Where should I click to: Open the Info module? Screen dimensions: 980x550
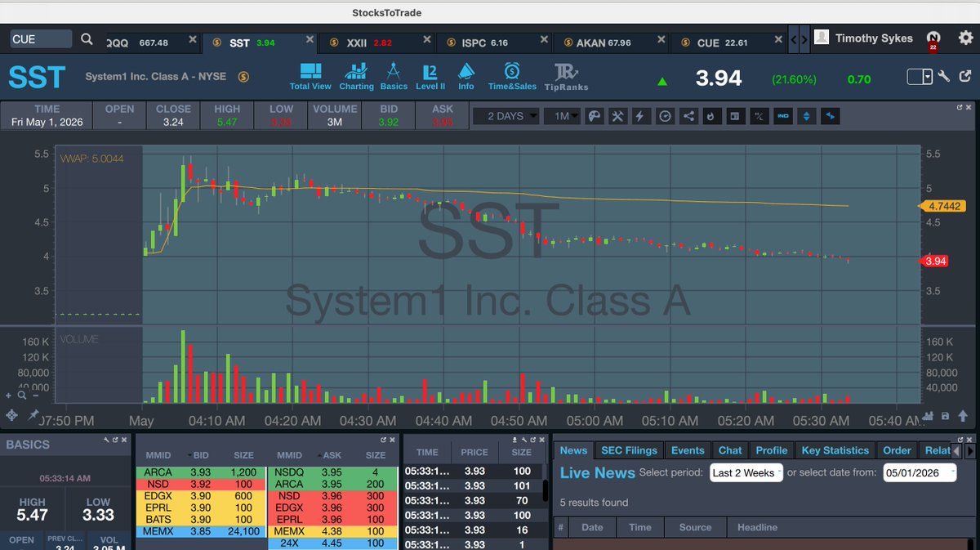click(465, 76)
